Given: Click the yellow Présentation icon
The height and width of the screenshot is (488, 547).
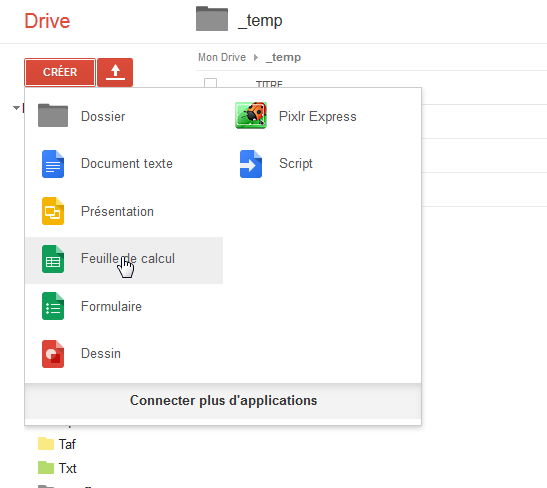Looking at the screenshot, I should [53, 211].
